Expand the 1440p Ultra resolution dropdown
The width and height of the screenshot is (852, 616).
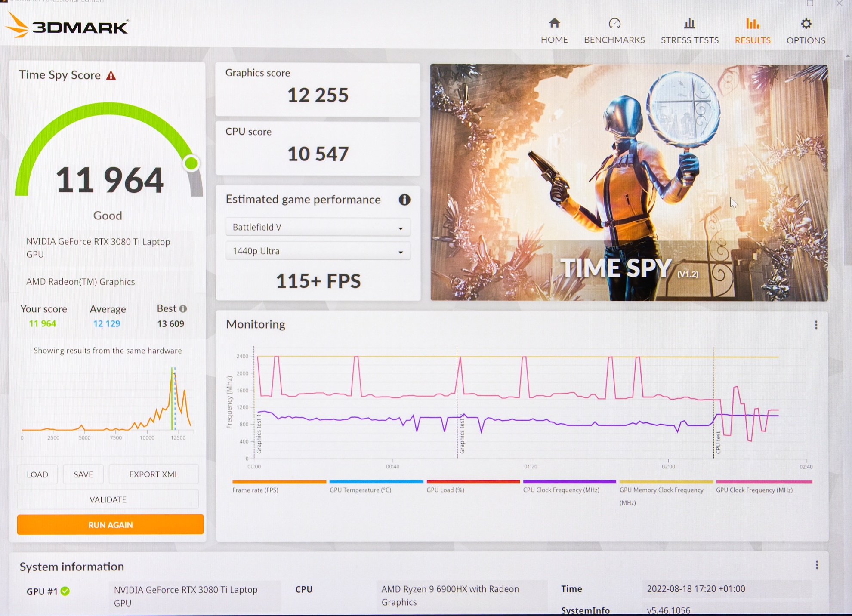pos(318,251)
